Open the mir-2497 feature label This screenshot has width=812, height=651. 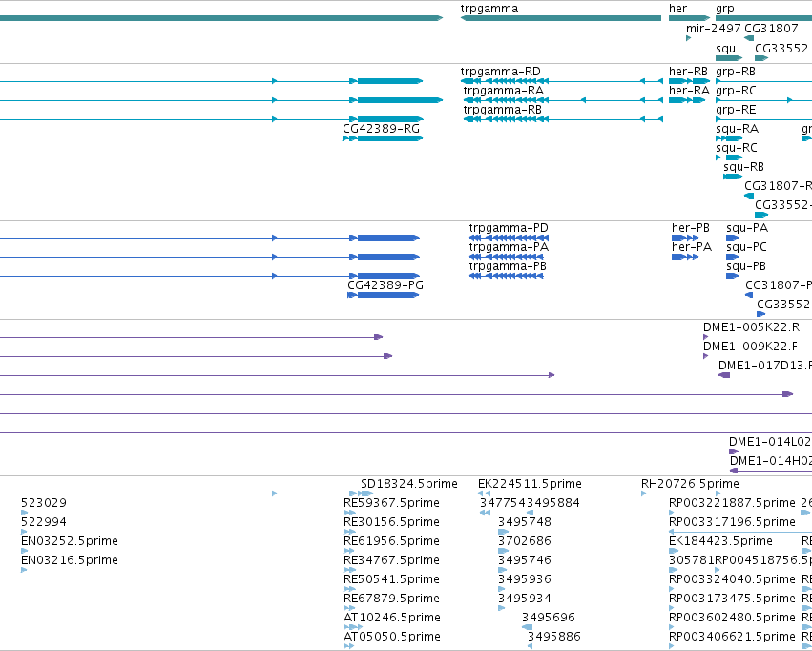click(x=714, y=29)
